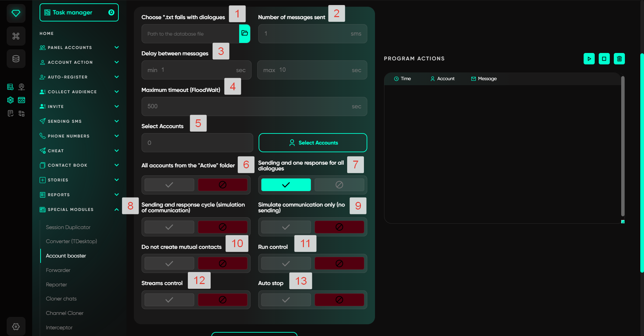Open the Task manager button
The height and width of the screenshot is (336, 644).
[79, 12]
